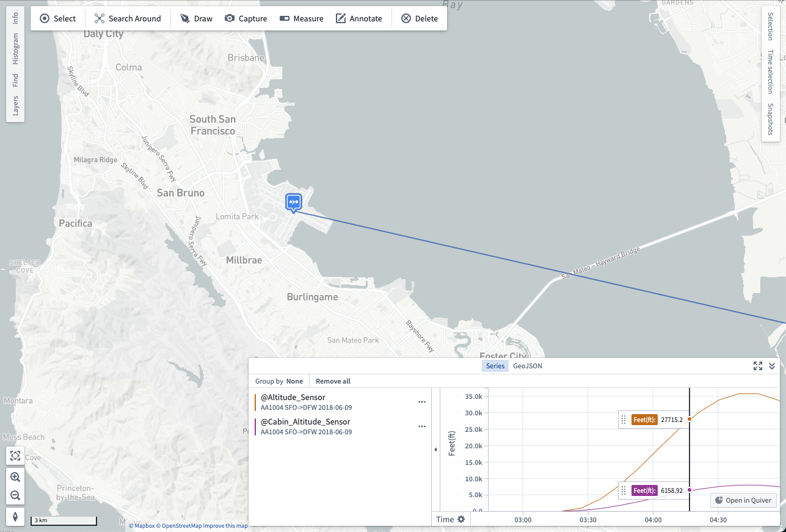Click the Delete tool
This screenshot has height=532, width=786.
coord(420,18)
